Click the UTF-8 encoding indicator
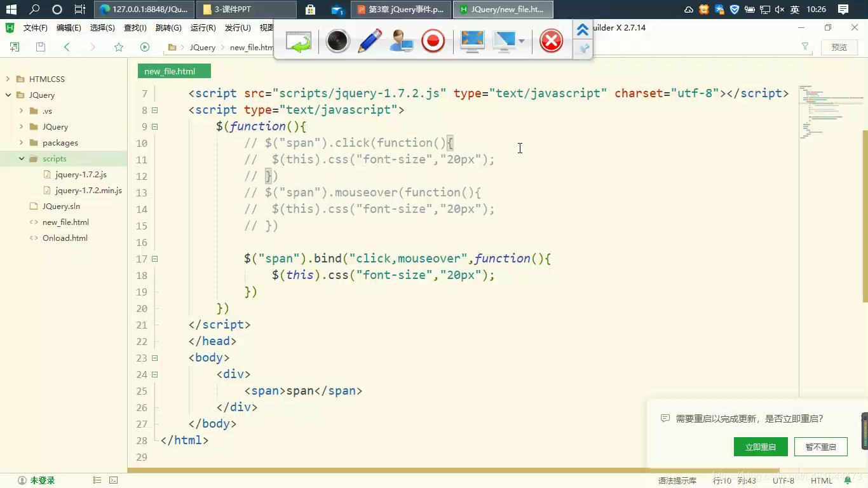The height and width of the screenshot is (488, 868). point(783,481)
